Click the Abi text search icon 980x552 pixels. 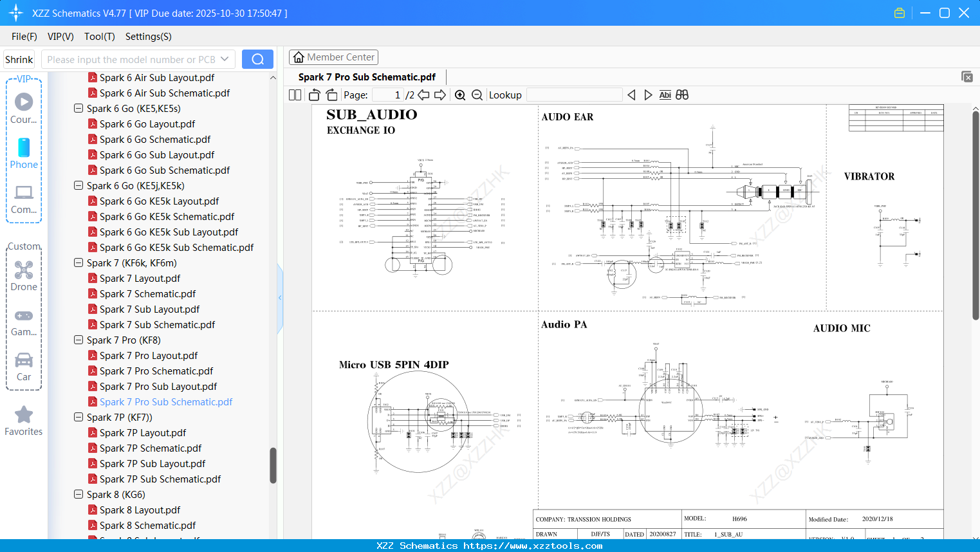[665, 95]
